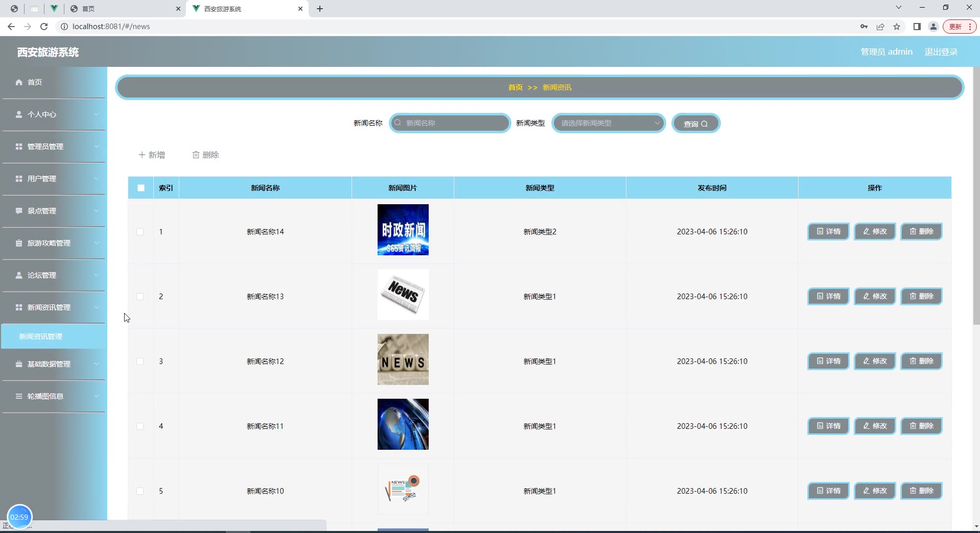
Task: Expand 景点管理 sidebar menu
Action: click(54, 211)
